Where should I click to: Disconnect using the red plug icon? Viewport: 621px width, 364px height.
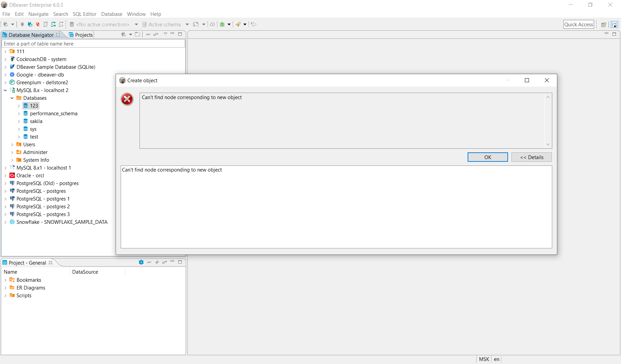37,24
